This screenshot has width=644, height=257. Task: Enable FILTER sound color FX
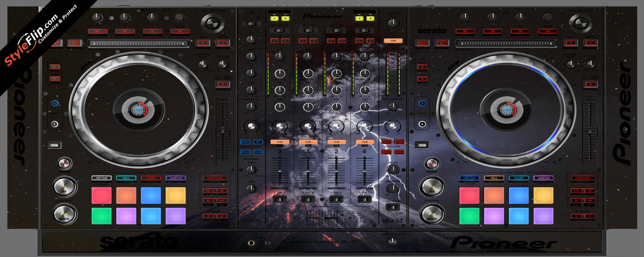(258, 152)
